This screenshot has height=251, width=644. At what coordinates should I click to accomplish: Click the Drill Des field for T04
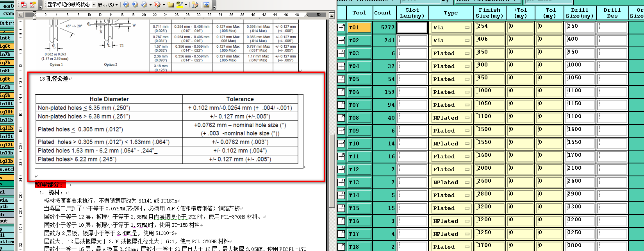(612, 66)
